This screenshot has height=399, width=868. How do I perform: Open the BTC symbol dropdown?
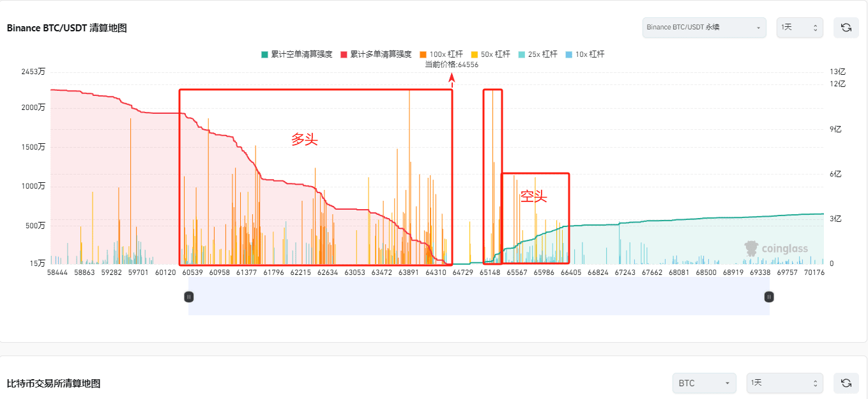(x=704, y=383)
